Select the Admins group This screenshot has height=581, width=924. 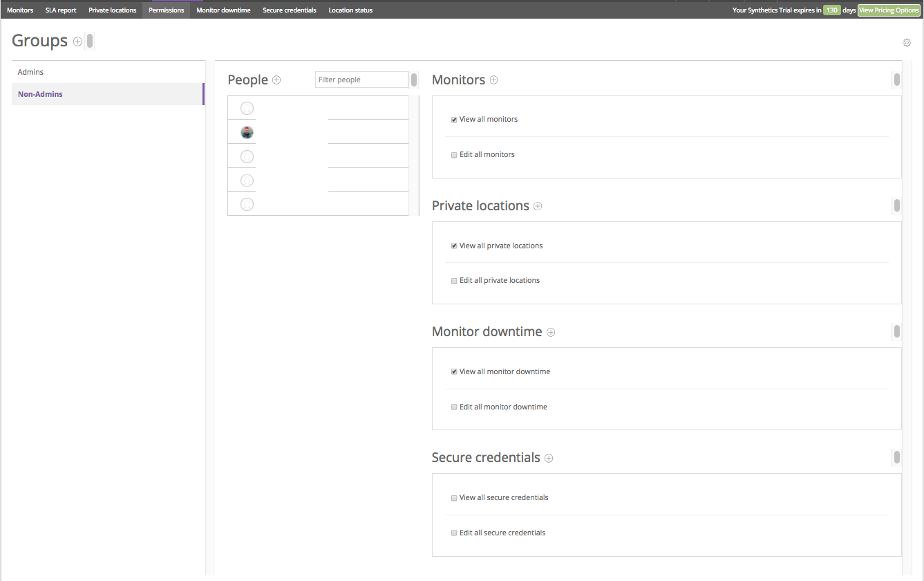(108, 72)
